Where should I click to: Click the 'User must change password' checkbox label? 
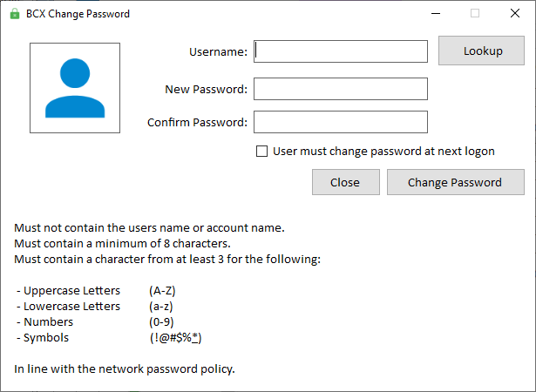pos(383,151)
